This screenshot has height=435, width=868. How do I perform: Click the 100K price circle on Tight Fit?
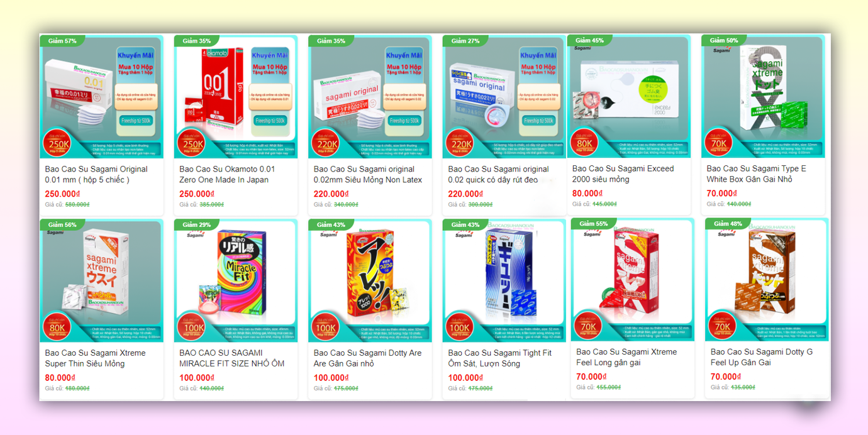point(460,328)
